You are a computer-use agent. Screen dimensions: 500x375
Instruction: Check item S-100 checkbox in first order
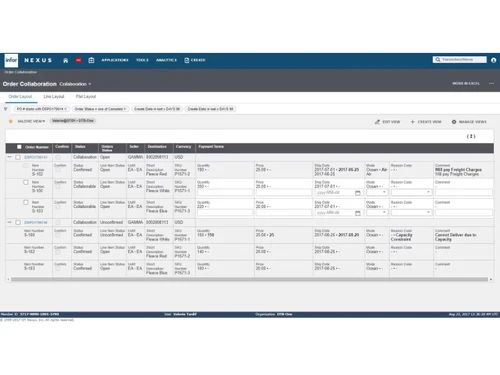(x=26, y=182)
